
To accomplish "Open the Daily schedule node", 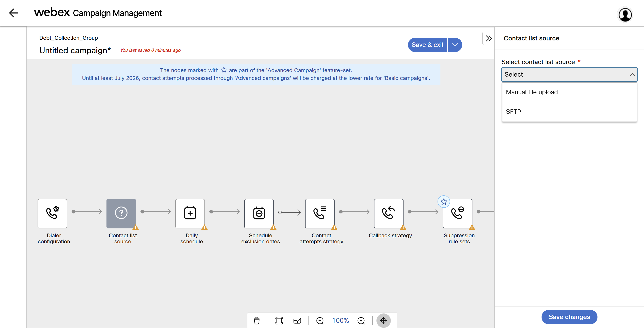I will 190,213.
